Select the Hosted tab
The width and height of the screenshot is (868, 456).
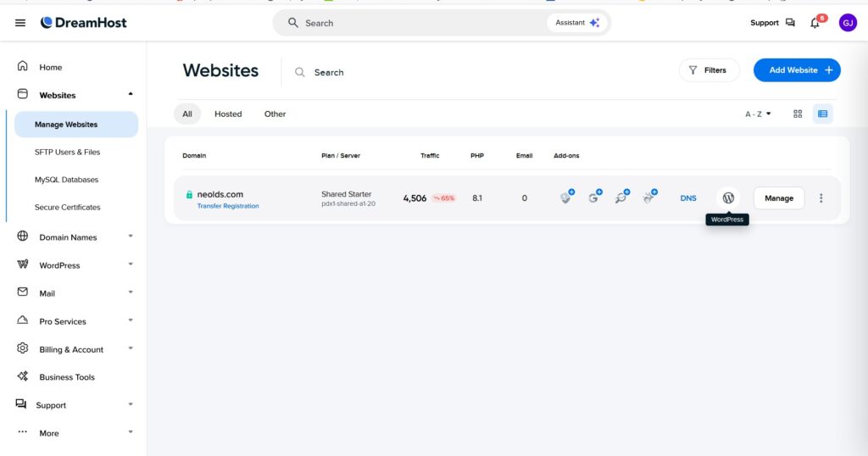click(x=228, y=114)
